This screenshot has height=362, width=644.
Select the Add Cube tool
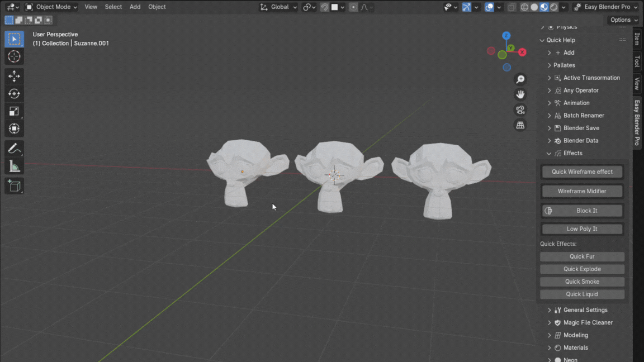(x=14, y=186)
